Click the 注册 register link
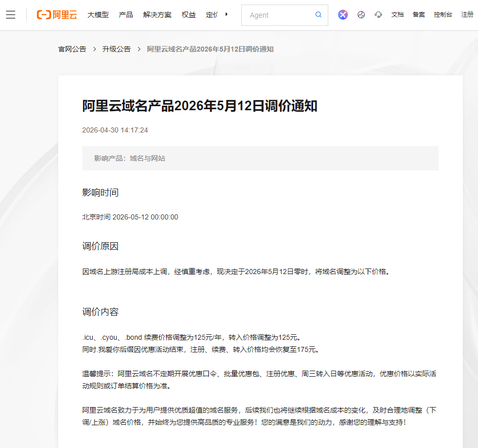The image size is (478, 448). (467, 15)
